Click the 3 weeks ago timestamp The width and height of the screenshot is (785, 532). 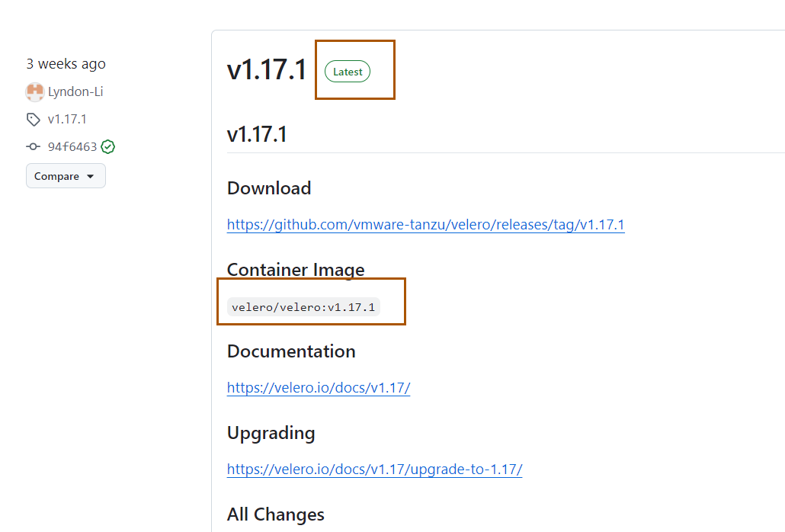click(x=66, y=64)
